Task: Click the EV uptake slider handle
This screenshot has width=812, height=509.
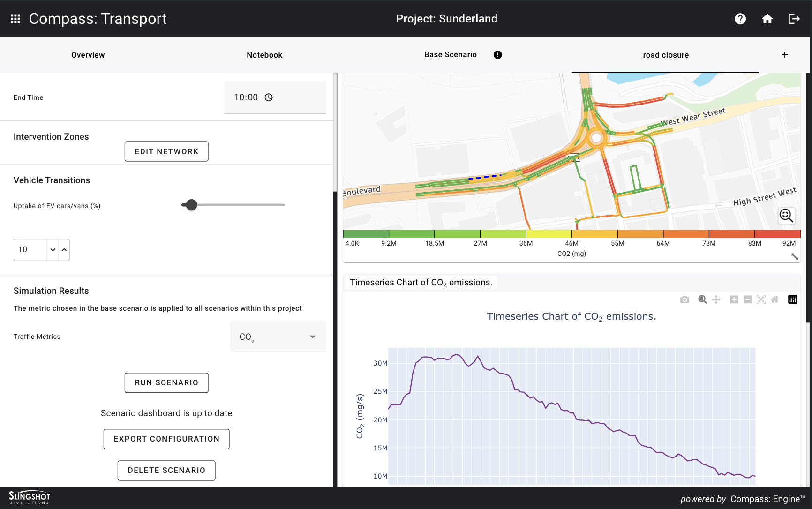Action: [191, 205]
